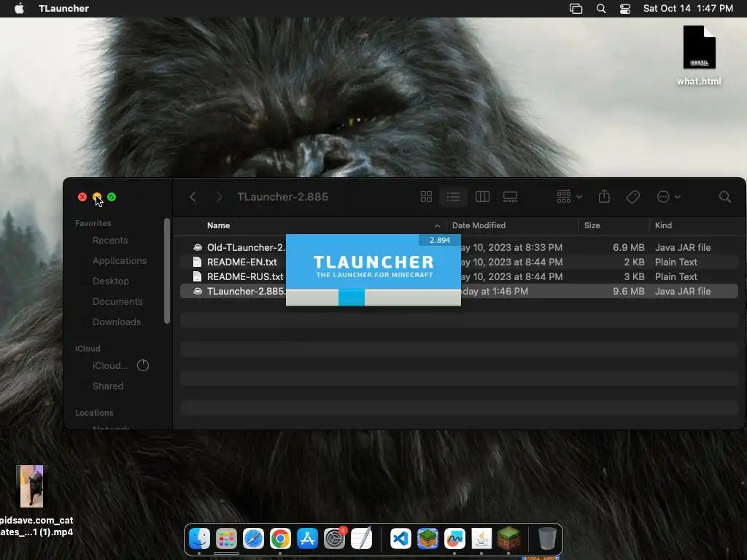
Task: Open the TLauncher menu bar item
Action: (x=64, y=8)
